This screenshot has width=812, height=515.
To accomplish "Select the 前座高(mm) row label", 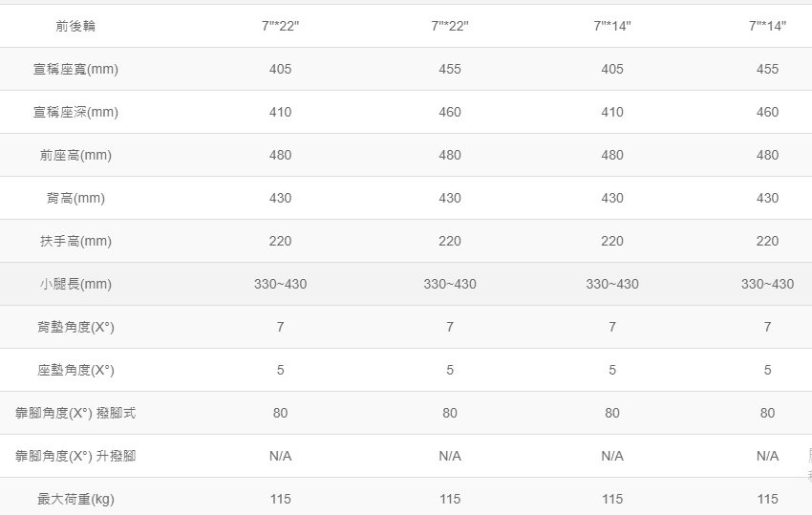I will click(75, 155).
